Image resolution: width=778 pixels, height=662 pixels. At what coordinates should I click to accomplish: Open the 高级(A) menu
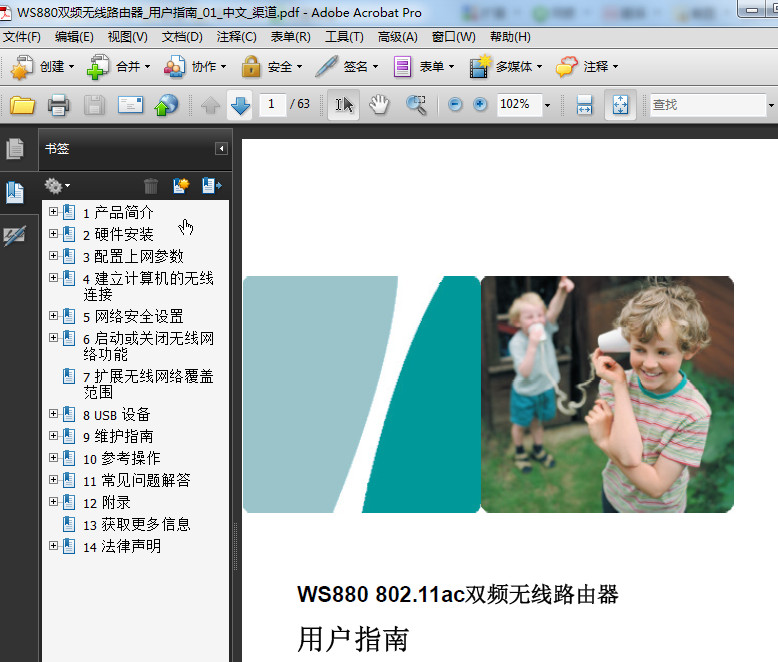click(x=397, y=37)
